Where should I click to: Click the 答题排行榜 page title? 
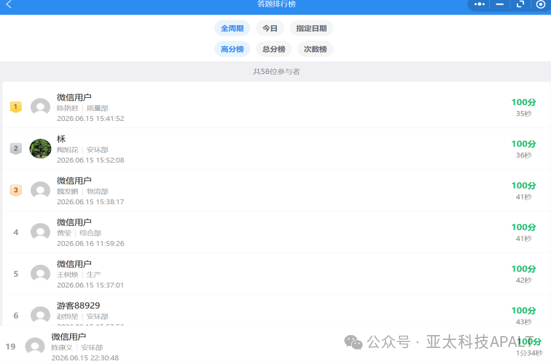pyautogui.click(x=276, y=4)
